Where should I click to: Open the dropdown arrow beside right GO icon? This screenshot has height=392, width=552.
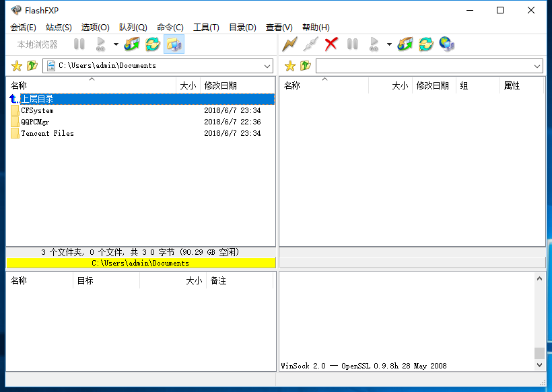[x=389, y=44]
